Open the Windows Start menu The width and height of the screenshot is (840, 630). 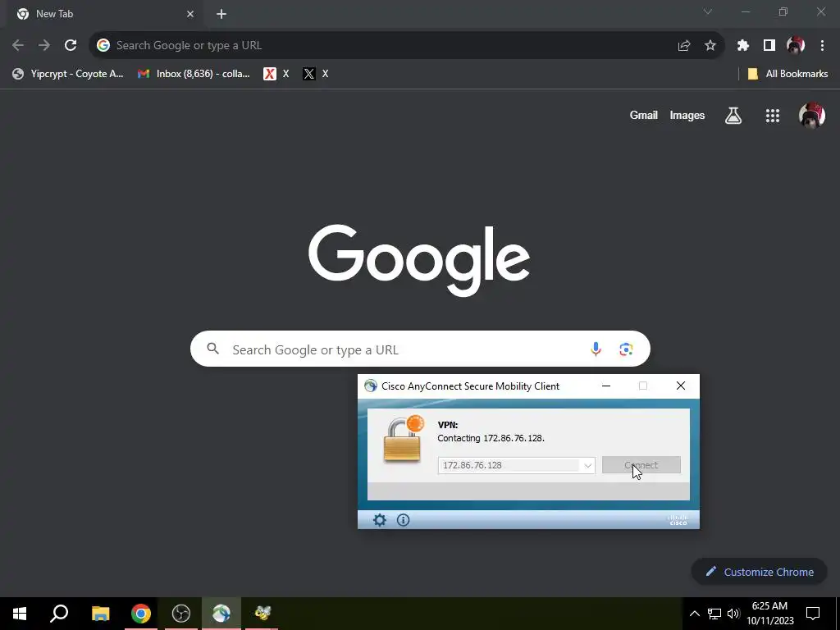click(x=20, y=614)
